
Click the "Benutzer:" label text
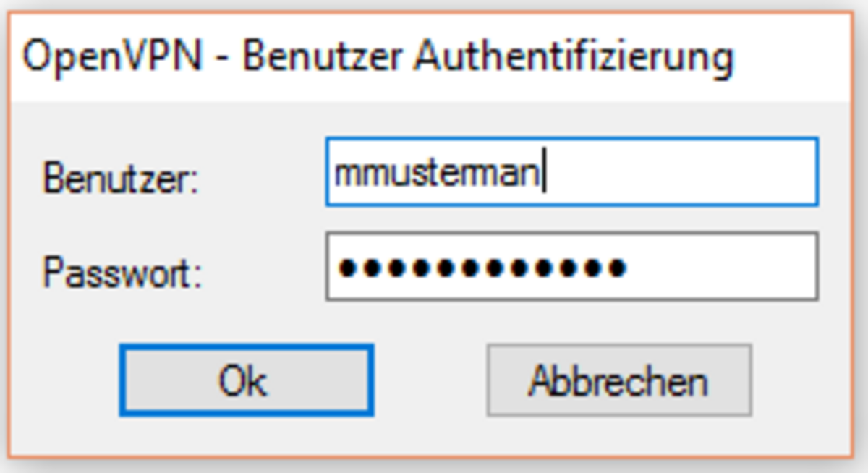[120, 177]
